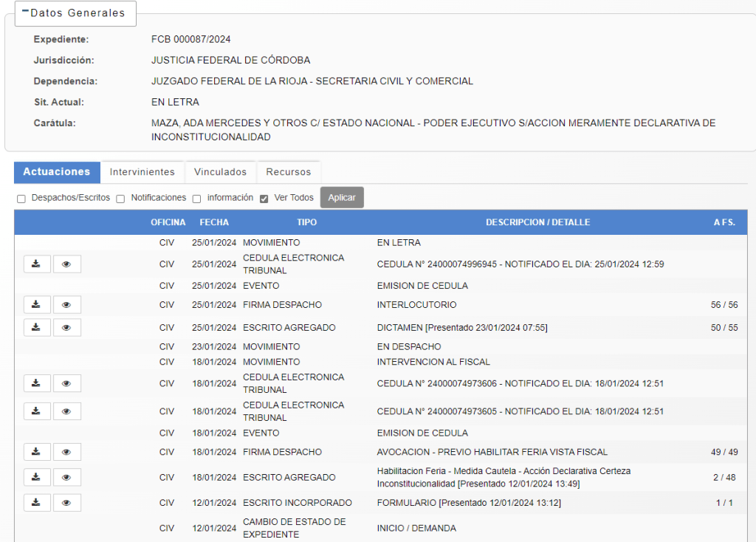Click the OFICINA column header
756x542 pixels.
(168, 222)
